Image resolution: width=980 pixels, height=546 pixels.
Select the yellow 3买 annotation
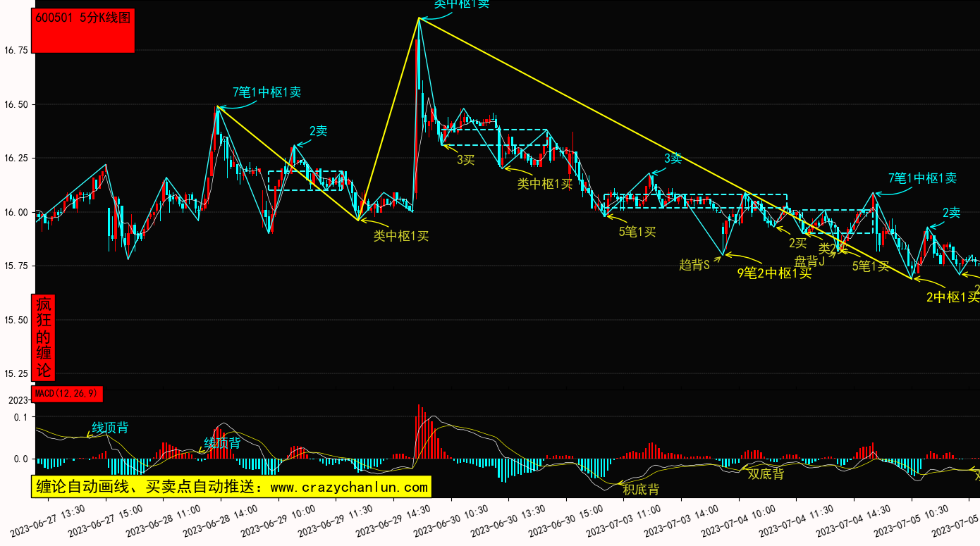point(465,160)
